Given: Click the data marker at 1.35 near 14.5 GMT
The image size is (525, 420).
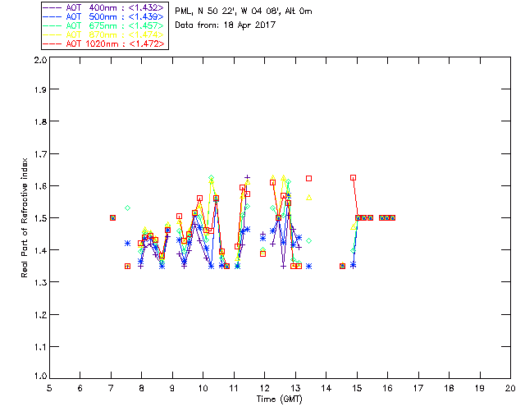Looking at the screenshot, I should tap(342, 266).
